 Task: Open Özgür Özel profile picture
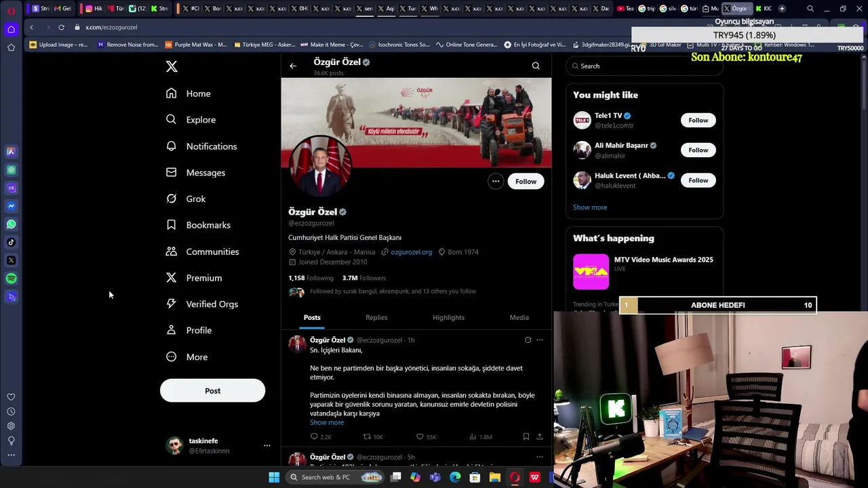320,167
